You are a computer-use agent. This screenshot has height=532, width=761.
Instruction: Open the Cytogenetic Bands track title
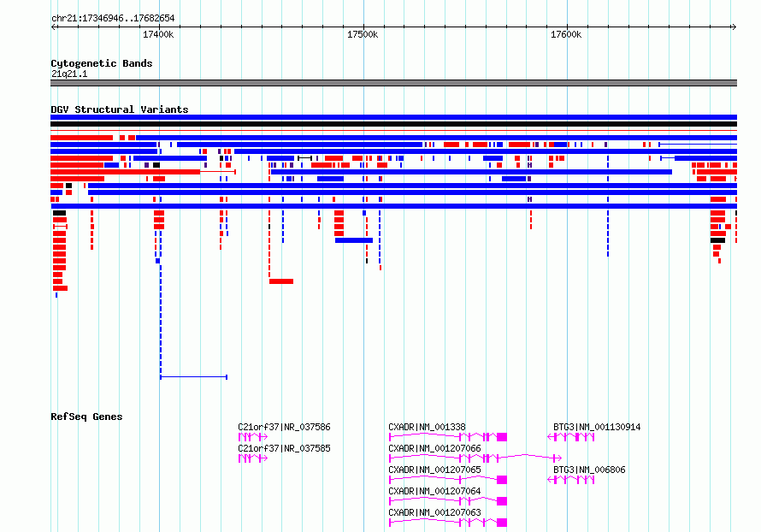102,63
